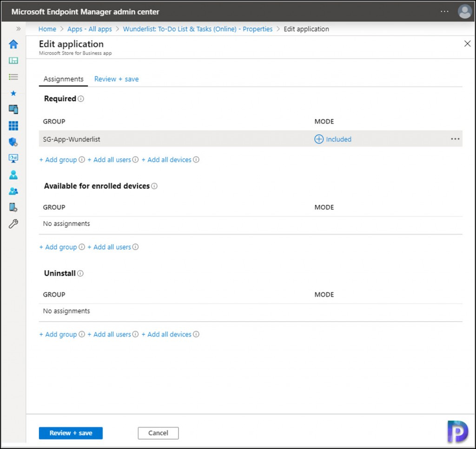Screen dimensions: 476x449
Task: Click the user account avatar
Action: point(464,12)
